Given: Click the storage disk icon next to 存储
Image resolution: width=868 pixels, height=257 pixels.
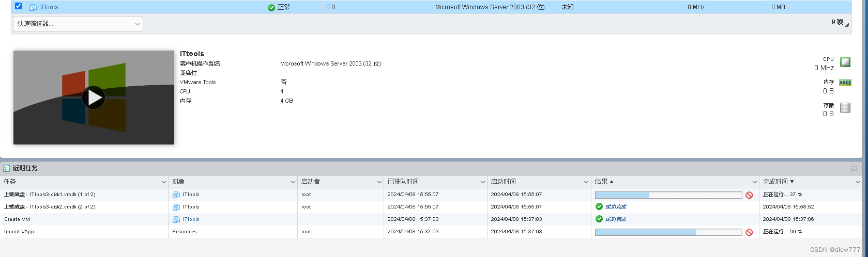Looking at the screenshot, I should (x=845, y=107).
